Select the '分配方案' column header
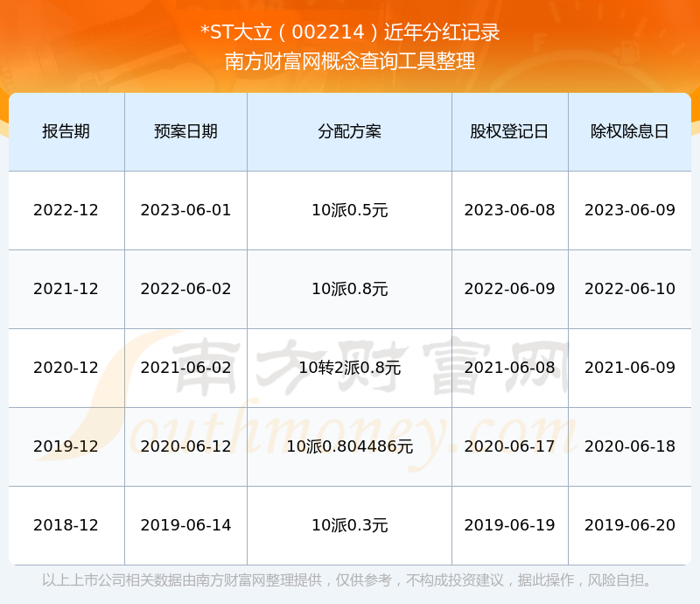Viewport: 700px width, 604px height. click(x=349, y=131)
